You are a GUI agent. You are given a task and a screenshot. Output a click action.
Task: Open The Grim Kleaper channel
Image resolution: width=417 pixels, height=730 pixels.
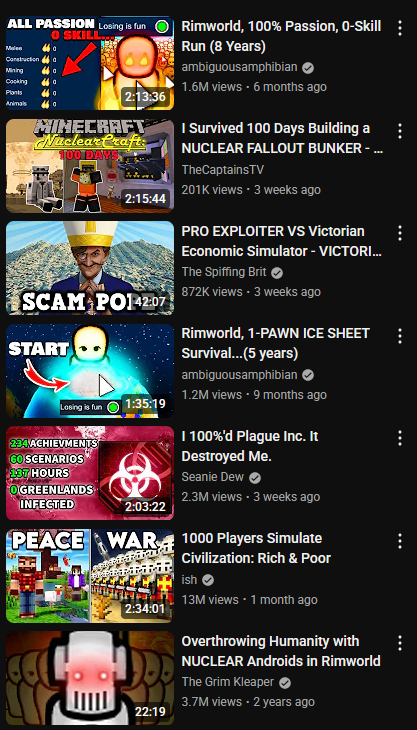click(x=228, y=682)
